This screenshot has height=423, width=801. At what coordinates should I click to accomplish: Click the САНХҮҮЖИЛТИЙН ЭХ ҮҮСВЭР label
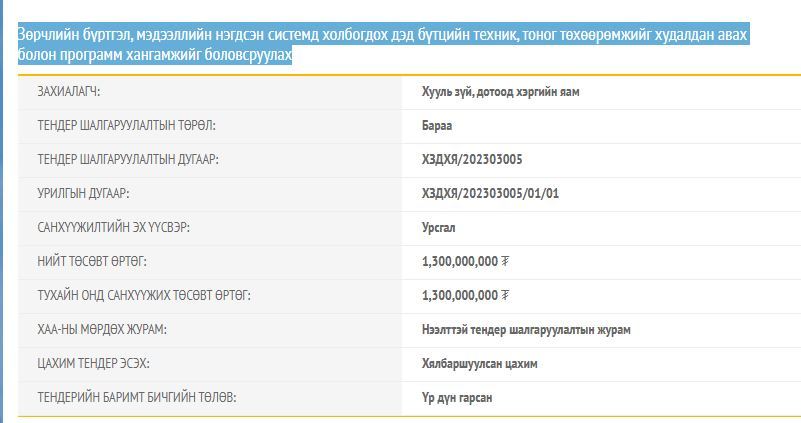point(113,228)
